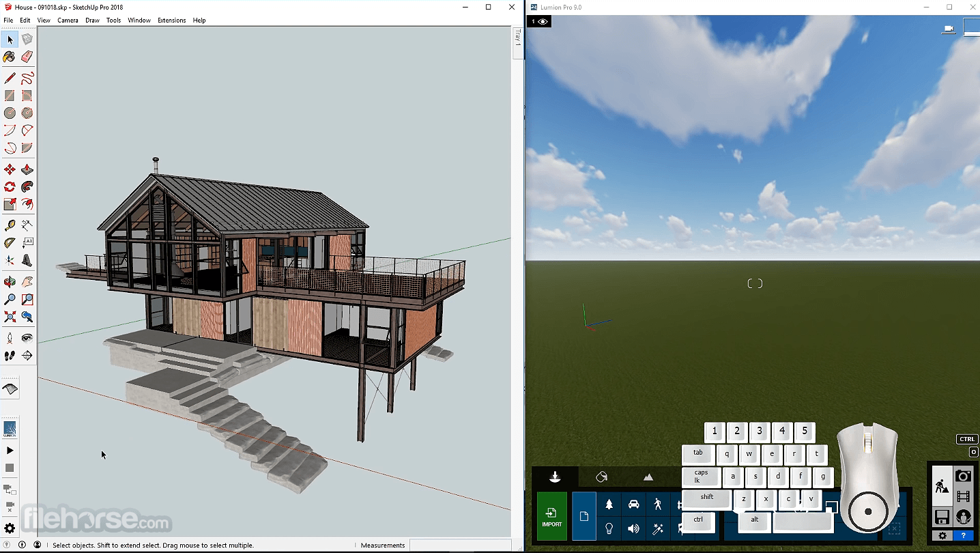The image size is (980, 553).
Task: Activate the Move tool
Action: pos(10,169)
